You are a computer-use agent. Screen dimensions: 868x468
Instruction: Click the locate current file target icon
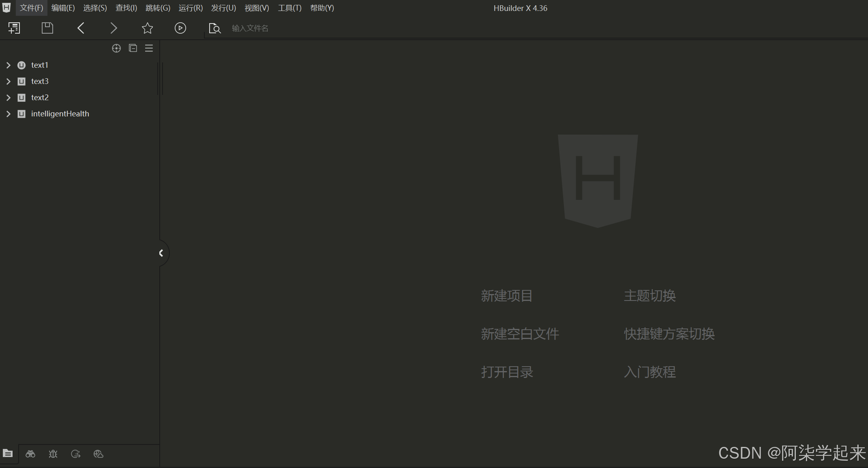tap(116, 48)
